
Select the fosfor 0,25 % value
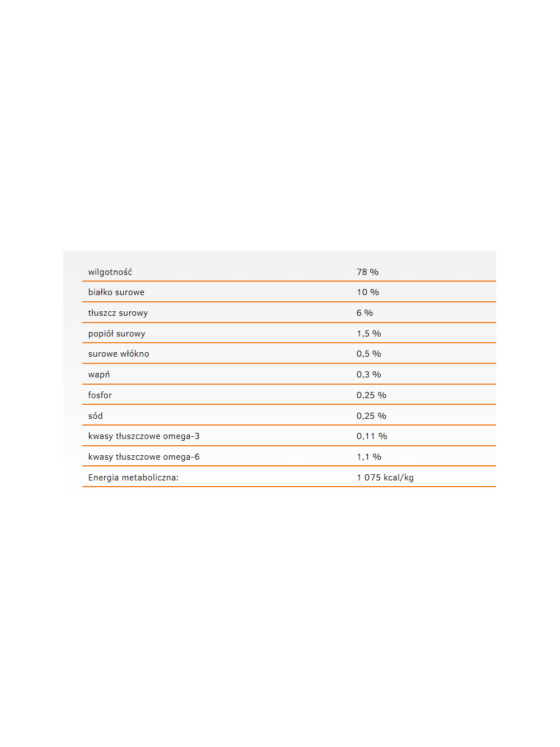371,395
